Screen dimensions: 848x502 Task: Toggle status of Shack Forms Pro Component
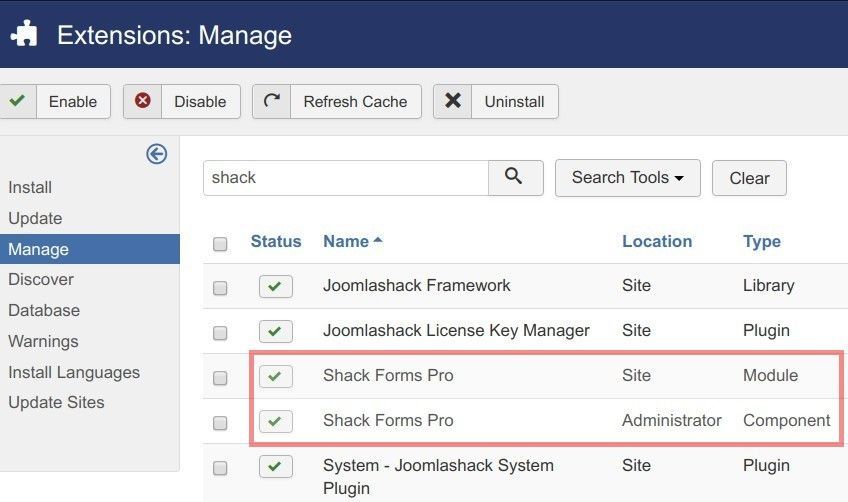(x=276, y=421)
